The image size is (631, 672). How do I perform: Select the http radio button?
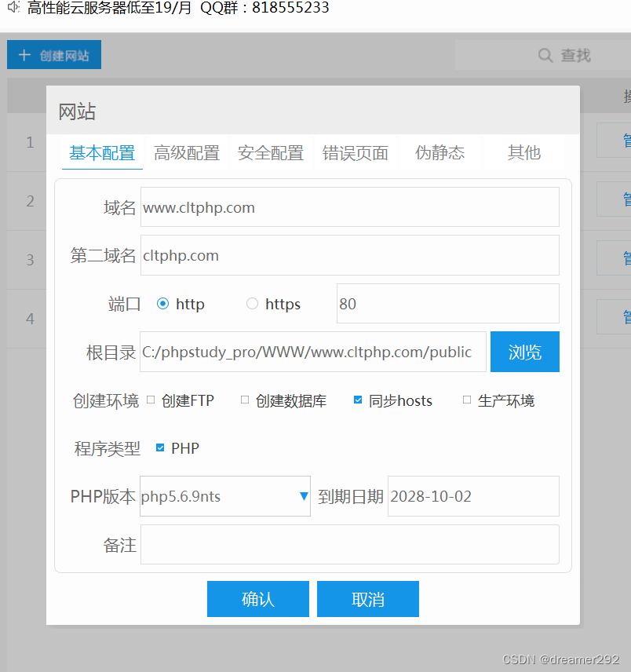coord(163,304)
